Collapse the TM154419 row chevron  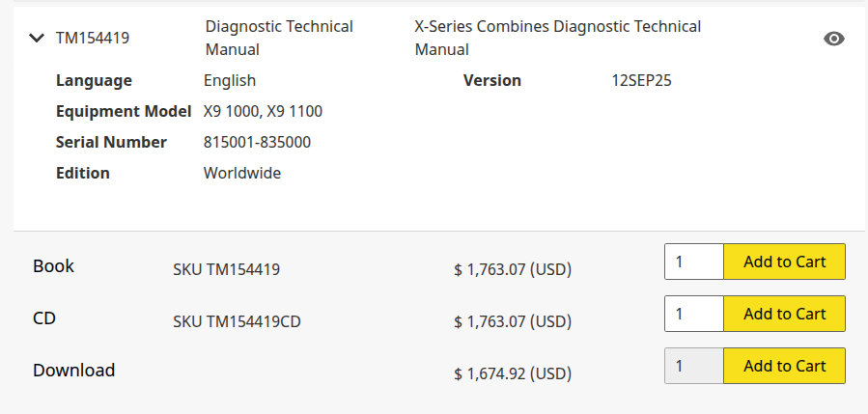37,39
